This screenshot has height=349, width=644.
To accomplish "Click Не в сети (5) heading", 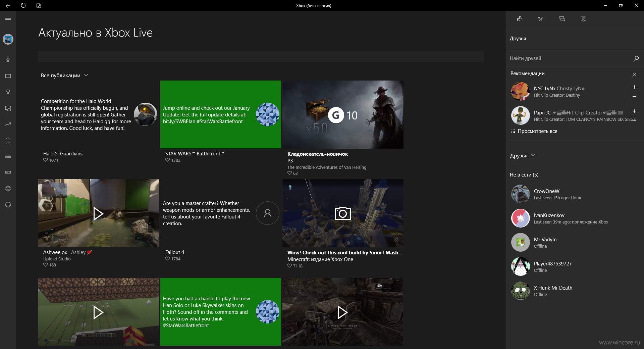I will click(x=524, y=175).
